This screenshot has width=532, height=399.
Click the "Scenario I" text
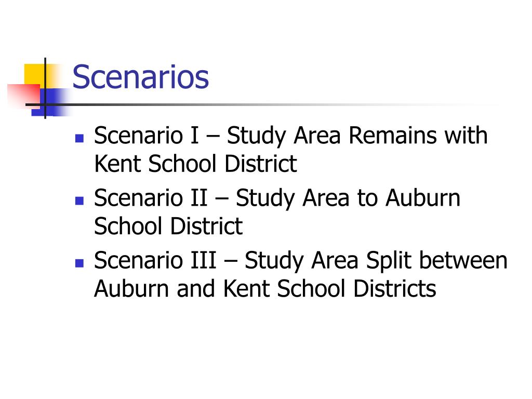(146, 135)
